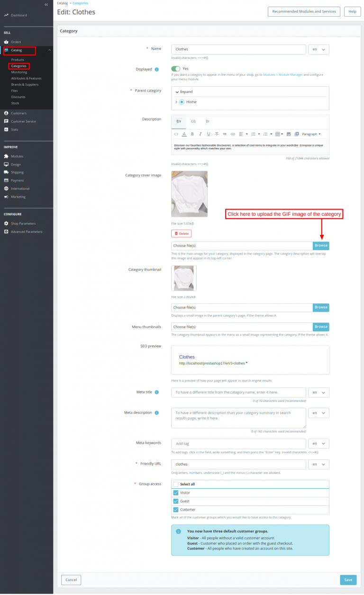Open the Paragraph format dropdown
Viewport: 364px width, 595px height.
(x=311, y=134)
